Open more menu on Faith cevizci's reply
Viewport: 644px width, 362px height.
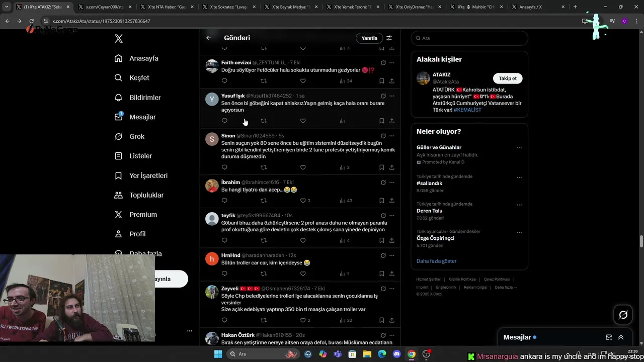[x=392, y=63]
